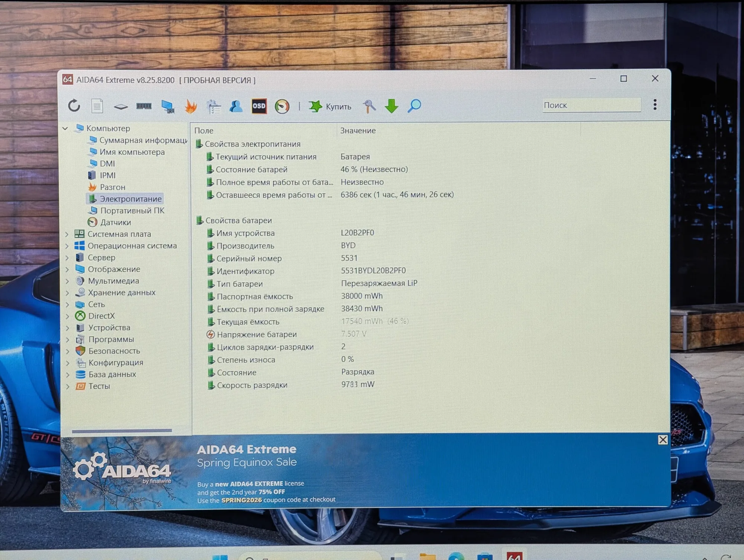Open the SensorPanel gauge icon

click(282, 107)
